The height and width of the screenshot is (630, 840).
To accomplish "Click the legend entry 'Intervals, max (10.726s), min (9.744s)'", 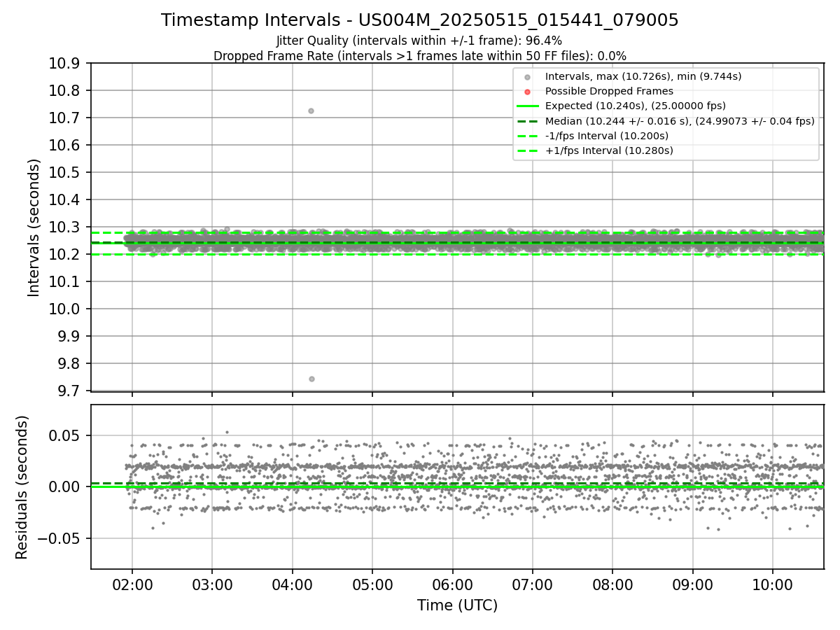I will coord(643,76).
